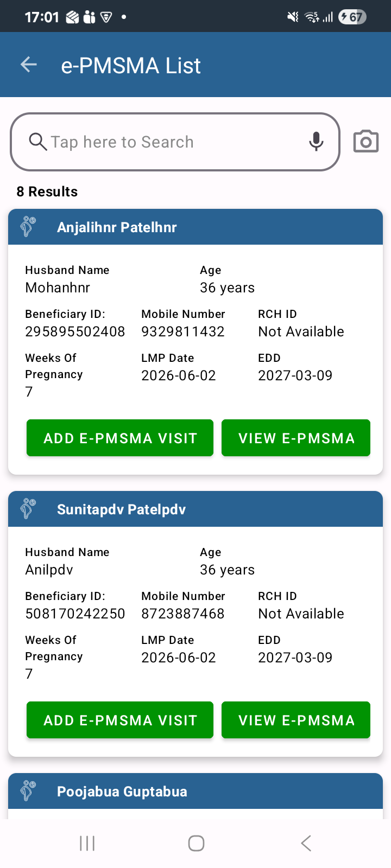
Task: Tap the back arrow in header
Action: (29, 65)
